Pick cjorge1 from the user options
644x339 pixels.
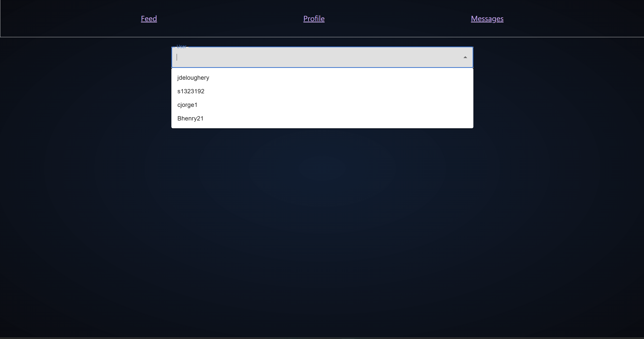[x=187, y=105]
